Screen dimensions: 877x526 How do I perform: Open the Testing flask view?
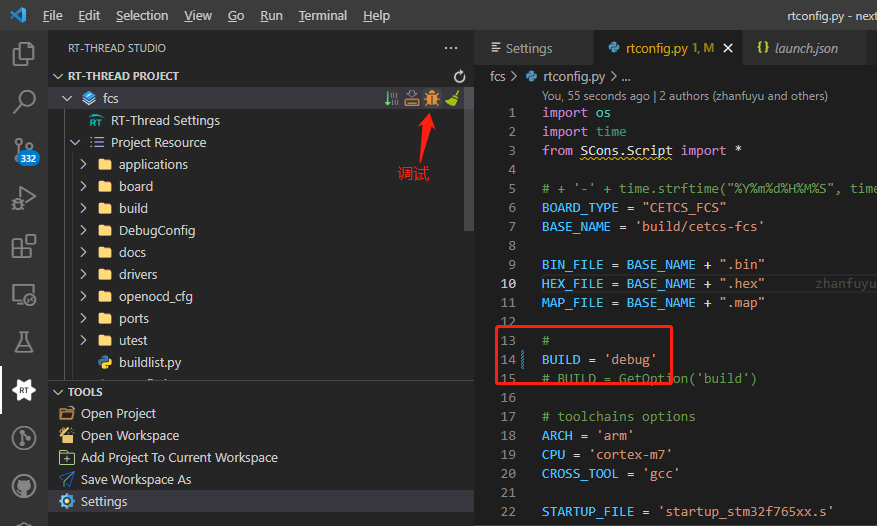23,342
